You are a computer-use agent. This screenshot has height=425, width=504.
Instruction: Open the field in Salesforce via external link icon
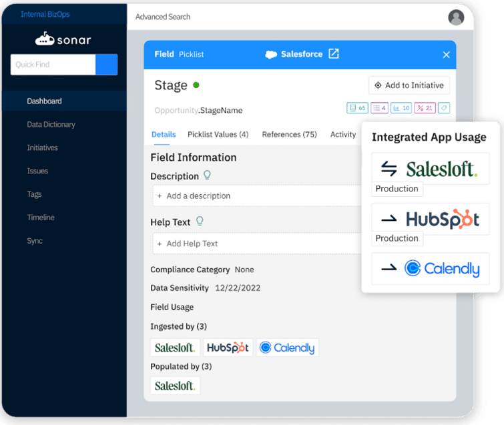pyautogui.click(x=334, y=53)
